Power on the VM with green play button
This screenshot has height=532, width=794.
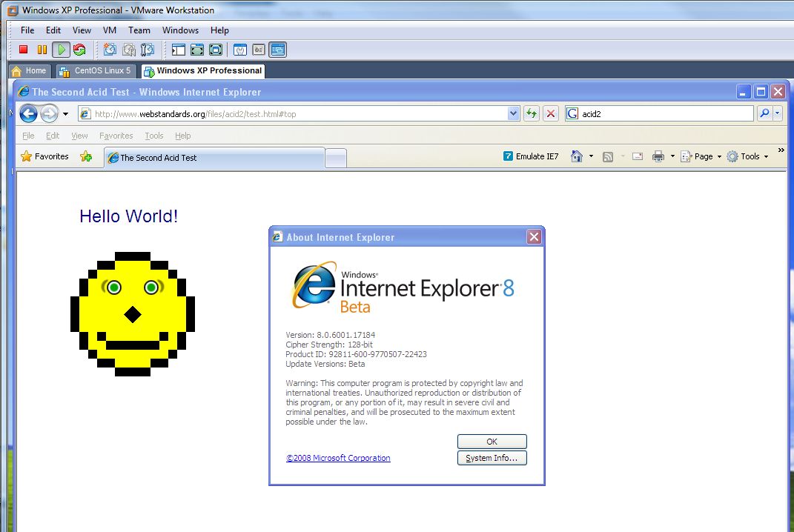coord(62,50)
